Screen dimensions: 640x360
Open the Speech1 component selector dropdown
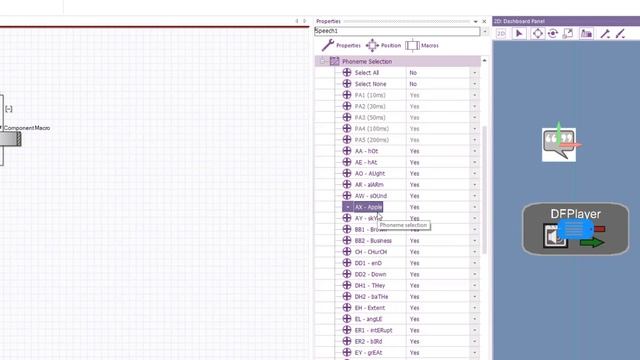pos(484,31)
